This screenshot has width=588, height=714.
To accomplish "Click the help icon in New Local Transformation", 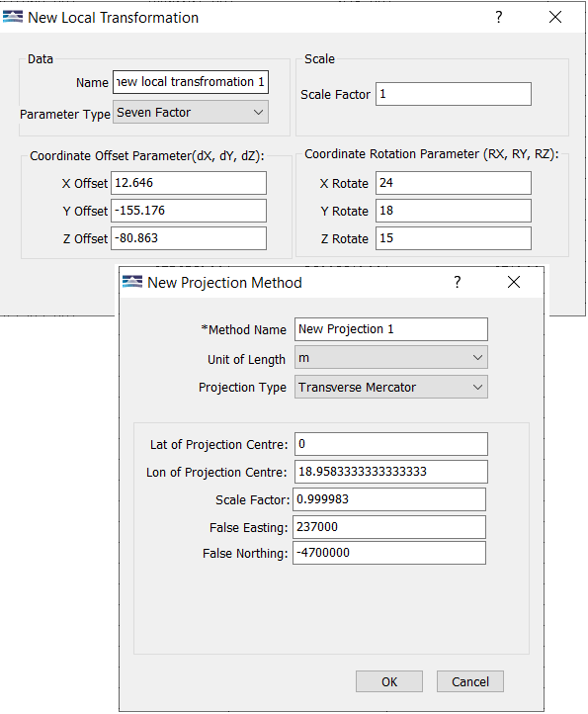I will 499,17.
